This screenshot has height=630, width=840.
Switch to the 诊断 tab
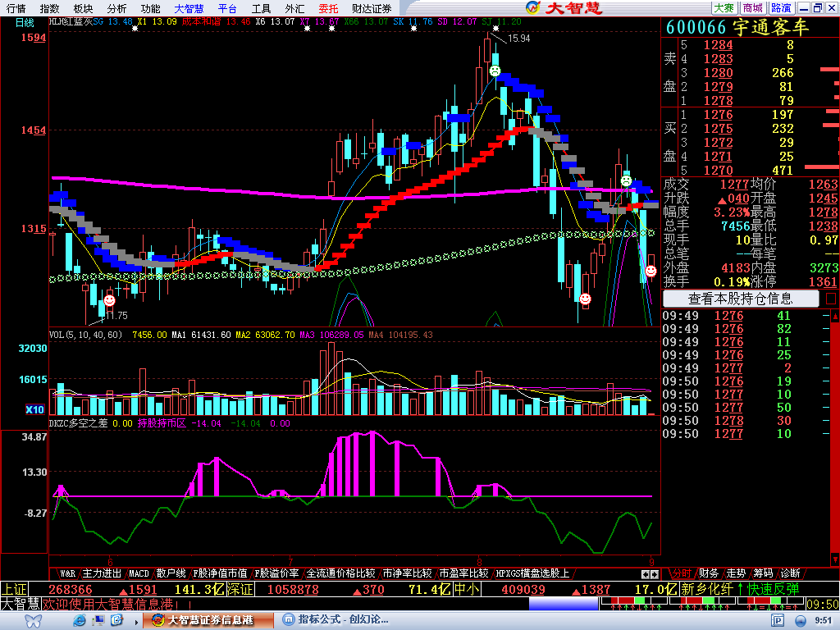(791, 573)
